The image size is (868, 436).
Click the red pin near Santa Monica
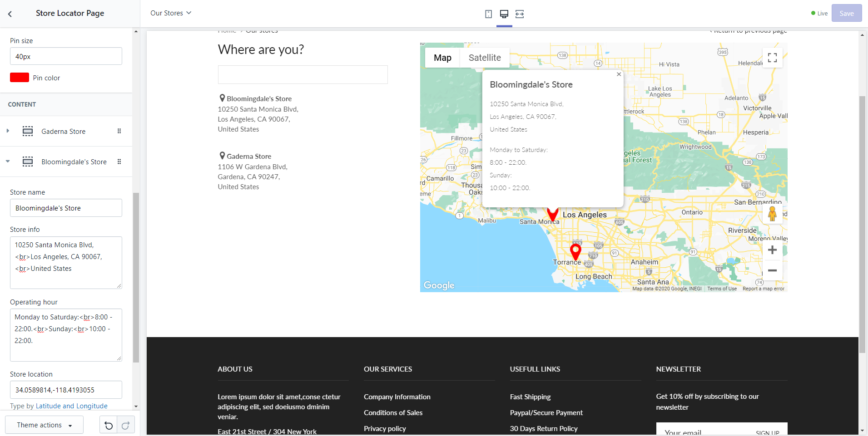[553, 214]
